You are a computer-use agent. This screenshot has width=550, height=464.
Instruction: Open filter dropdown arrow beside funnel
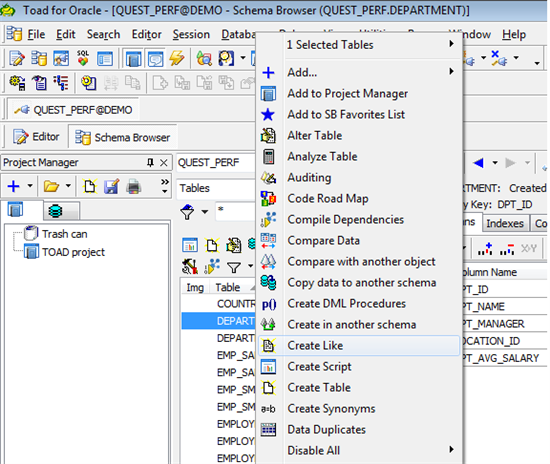tap(204, 212)
